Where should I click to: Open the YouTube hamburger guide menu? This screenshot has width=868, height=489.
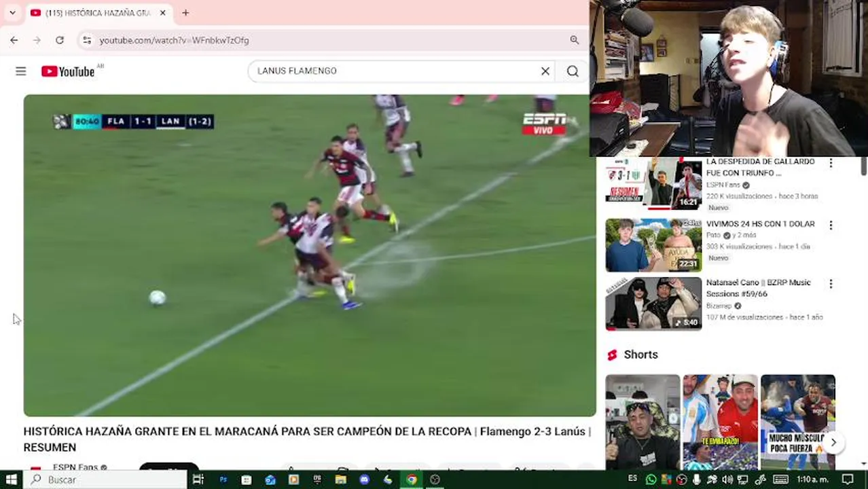tap(21, 71)
